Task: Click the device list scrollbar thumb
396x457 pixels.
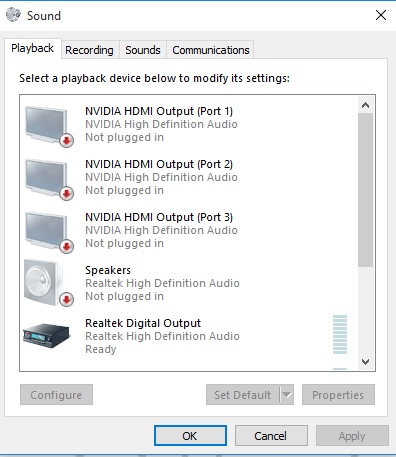Action: (x=365, y=190)
